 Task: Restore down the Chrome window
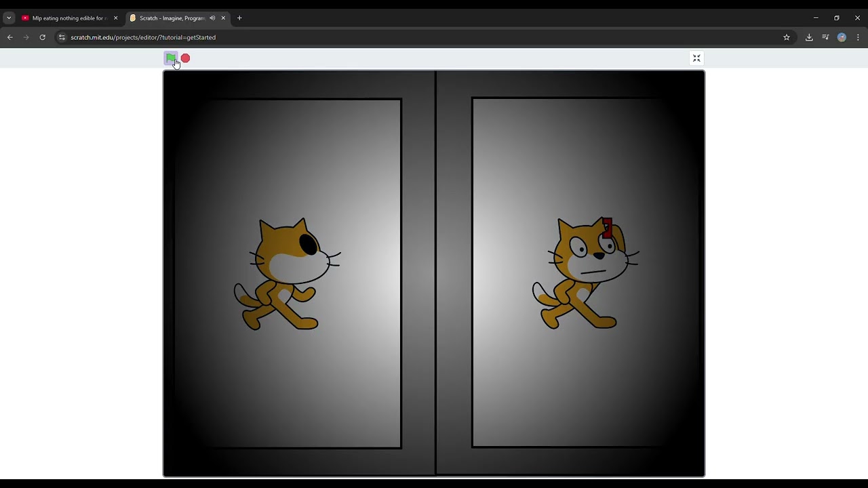pyautogui.click(x=837, y=18)
